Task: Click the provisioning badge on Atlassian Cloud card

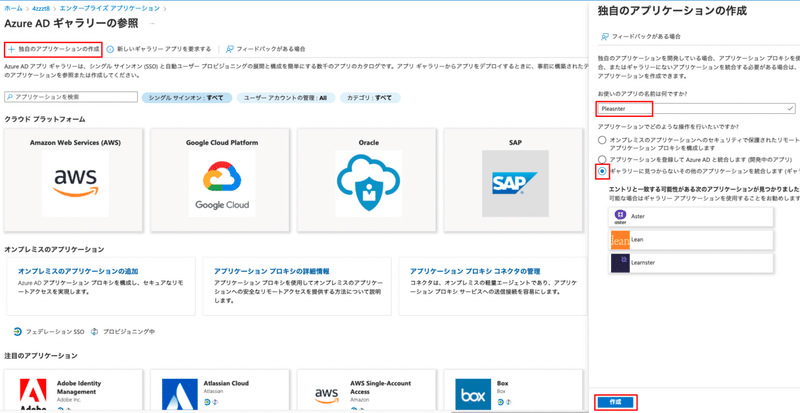Action: [x=214, y=402]
